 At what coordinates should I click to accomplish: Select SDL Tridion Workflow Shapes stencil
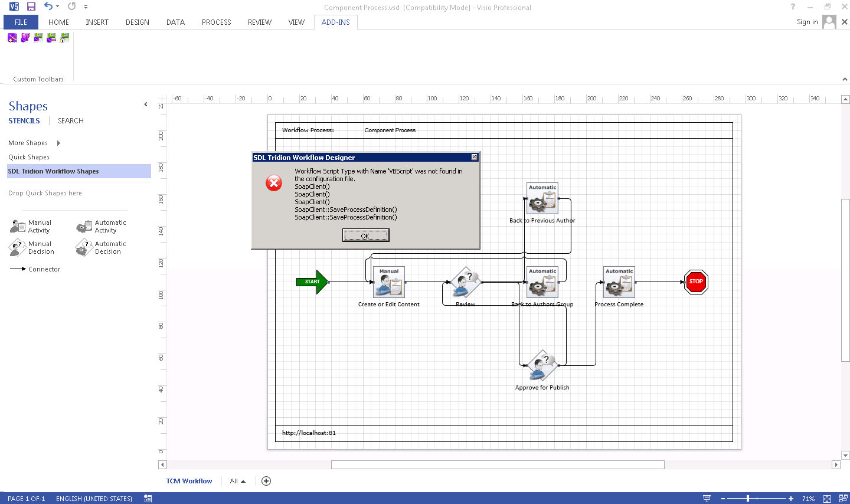pos(79,171)
